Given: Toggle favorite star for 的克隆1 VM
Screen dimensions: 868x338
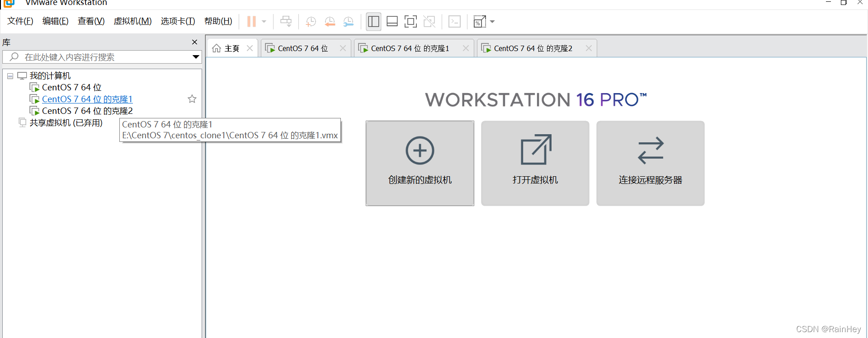Looking at the screenshot, I should tap(192, 99).
